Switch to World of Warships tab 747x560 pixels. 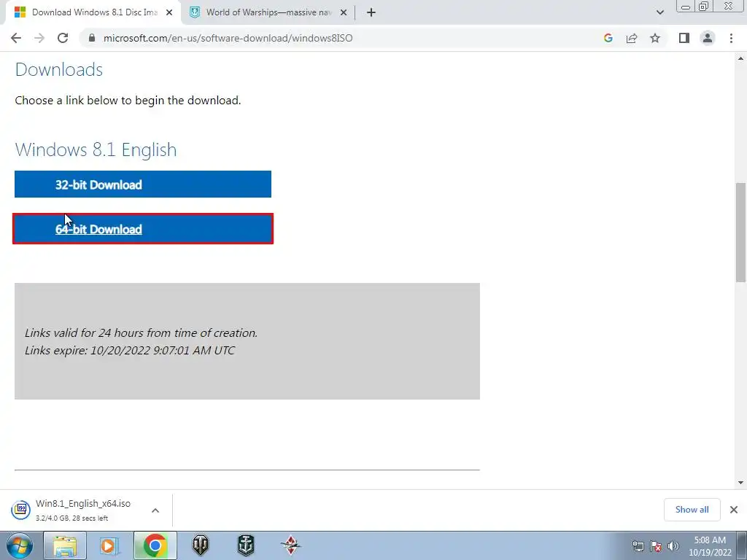pos(268,12)
